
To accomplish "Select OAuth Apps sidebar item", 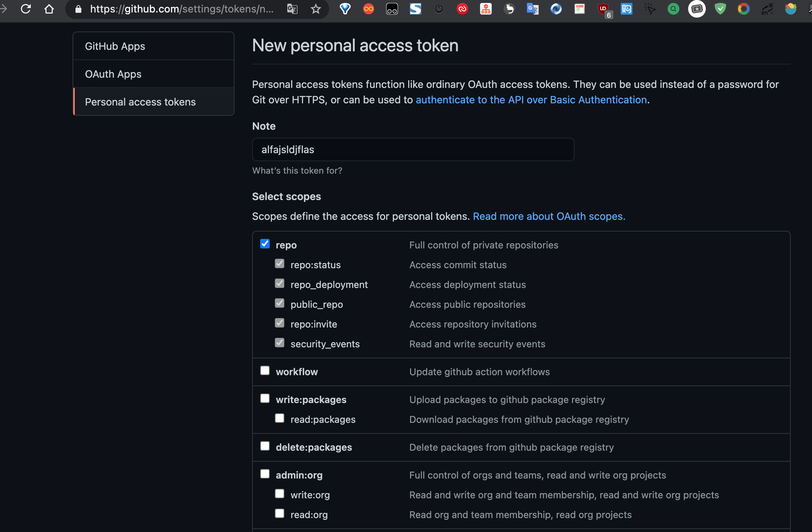I will pos(113,74).
